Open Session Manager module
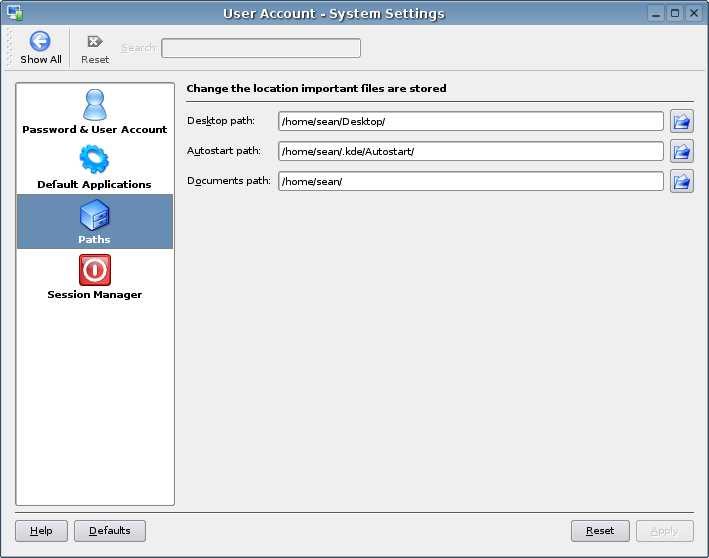709x558 pixels. click(x=95, y=277)
